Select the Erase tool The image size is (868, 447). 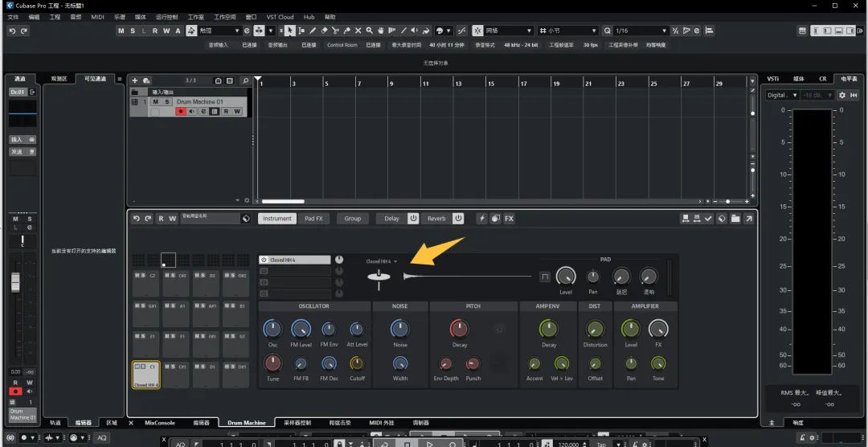[325, 31]
